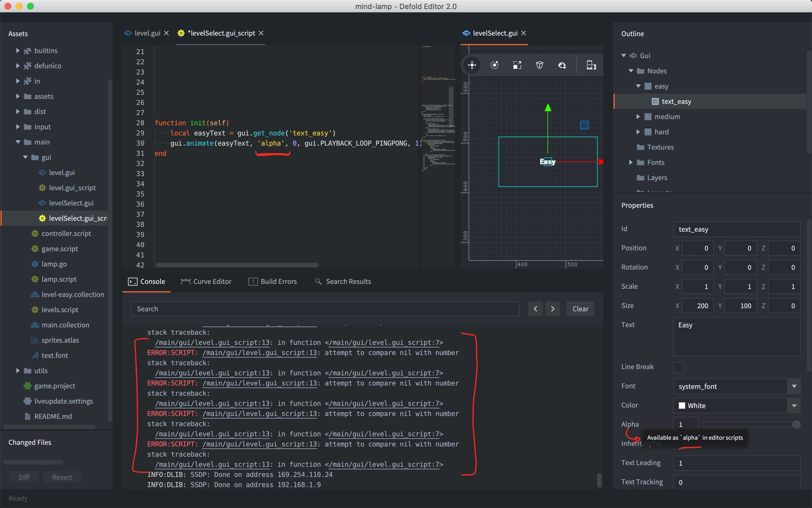Click the Console terminal icon

click(x=133, y=282)
